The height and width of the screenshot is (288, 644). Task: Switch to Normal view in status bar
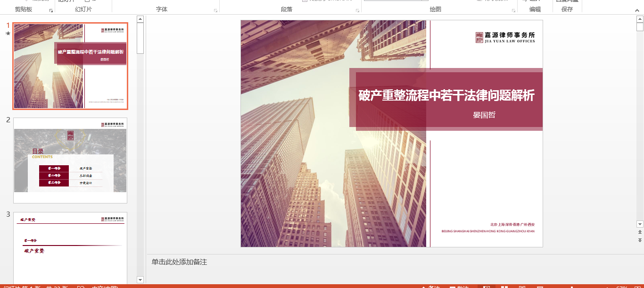tap(487, 287)
